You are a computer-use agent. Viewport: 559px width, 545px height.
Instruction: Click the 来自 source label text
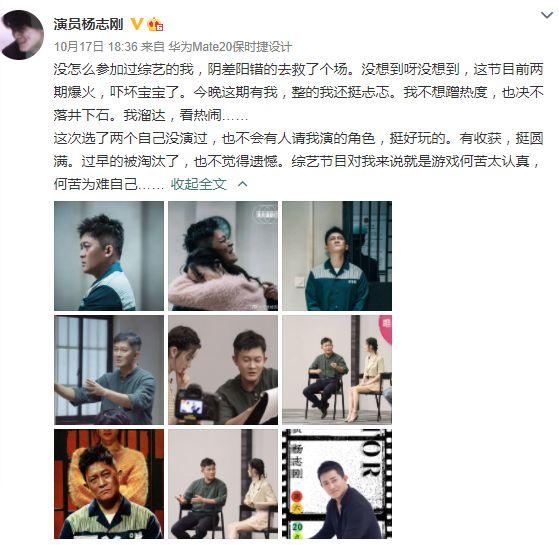[x=153, y=46]
